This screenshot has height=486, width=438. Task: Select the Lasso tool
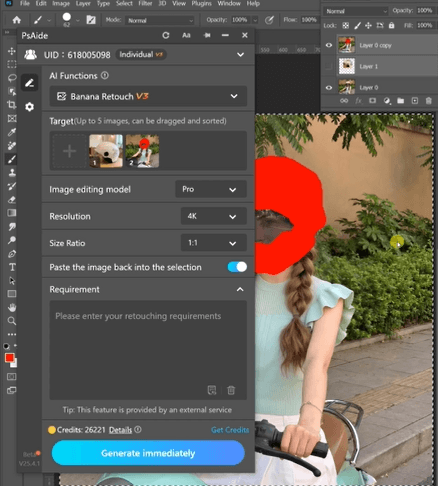coord(12,78)
